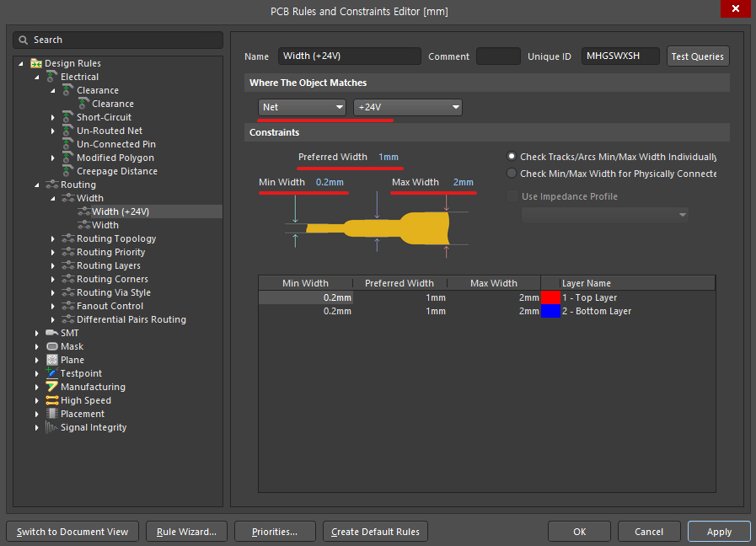The width and height of the screenshot is (756, 546).
Task: Click the Routing Layers icon
Action: point(68,265)
